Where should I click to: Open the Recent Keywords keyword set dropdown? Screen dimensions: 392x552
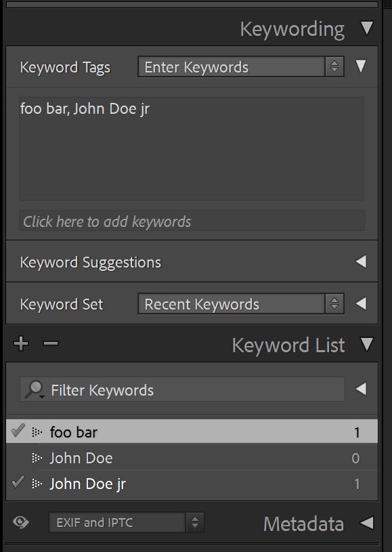coord(334,304)
